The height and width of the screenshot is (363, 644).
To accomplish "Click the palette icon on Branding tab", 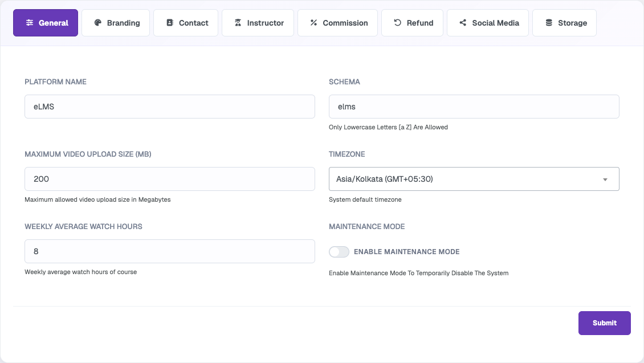I will 98,23.
